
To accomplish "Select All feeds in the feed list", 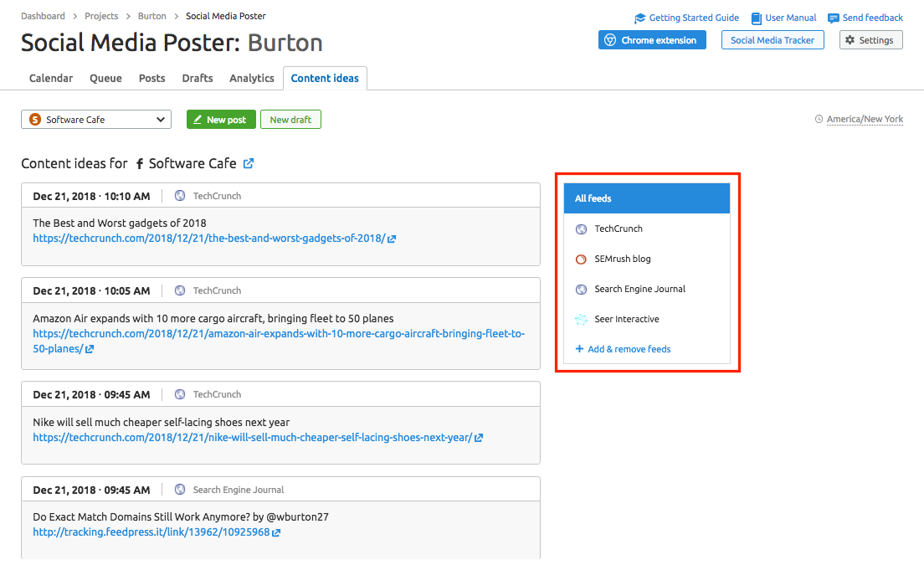I will click(646, 198).
